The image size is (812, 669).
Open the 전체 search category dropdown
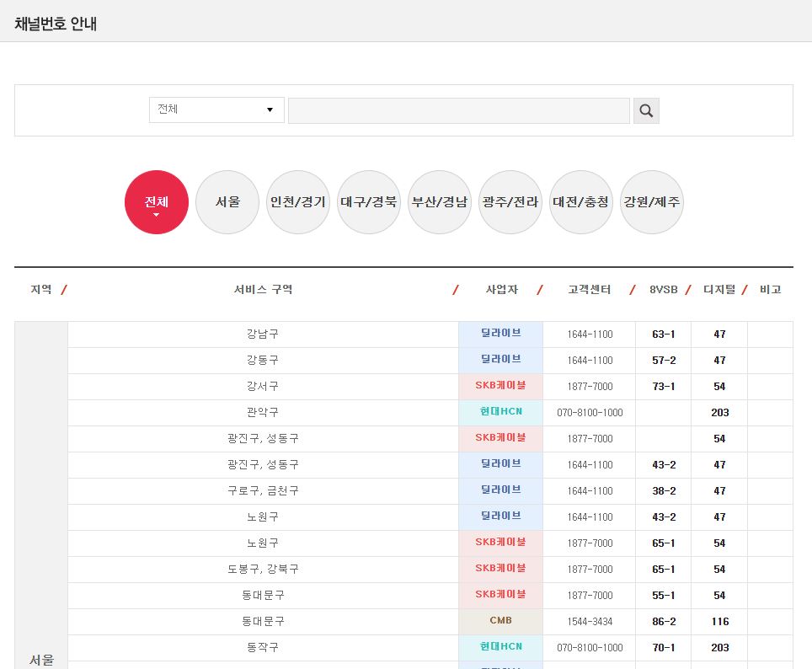tap(216, 110)
